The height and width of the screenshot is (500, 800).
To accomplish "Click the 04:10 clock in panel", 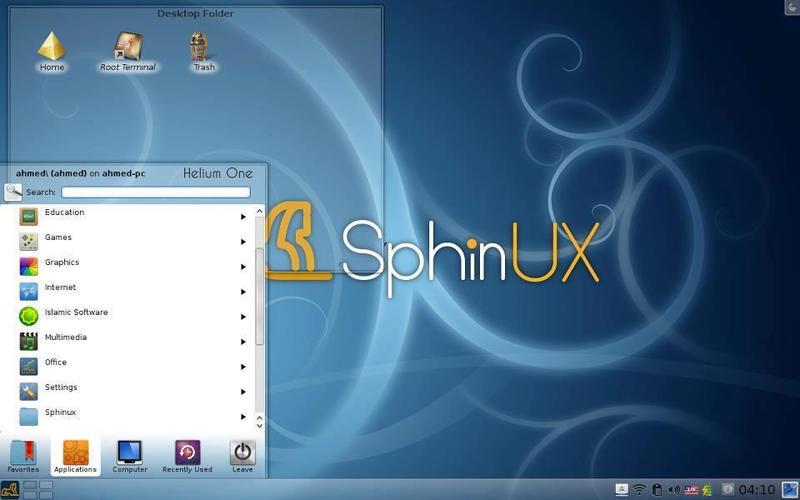I will (757, 490).
